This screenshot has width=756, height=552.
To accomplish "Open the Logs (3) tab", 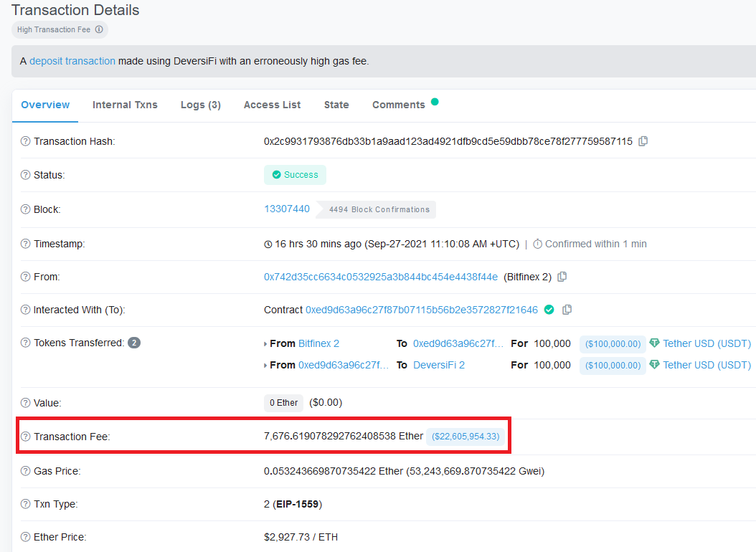I will (x=201, y=105).
